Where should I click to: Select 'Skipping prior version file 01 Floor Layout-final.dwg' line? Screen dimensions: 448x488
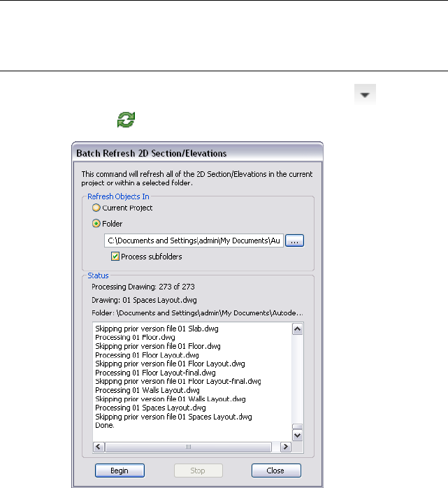(178, 381)
